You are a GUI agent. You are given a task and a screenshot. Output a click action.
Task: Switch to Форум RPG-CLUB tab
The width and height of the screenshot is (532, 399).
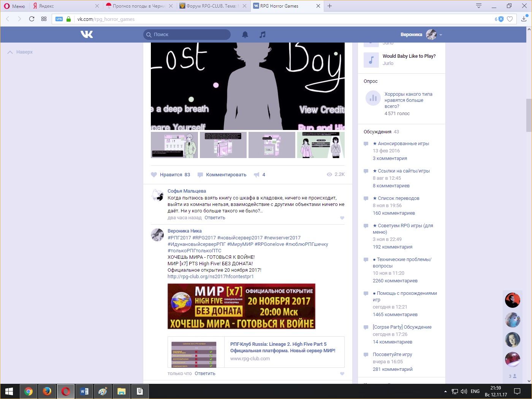(212, 6)
